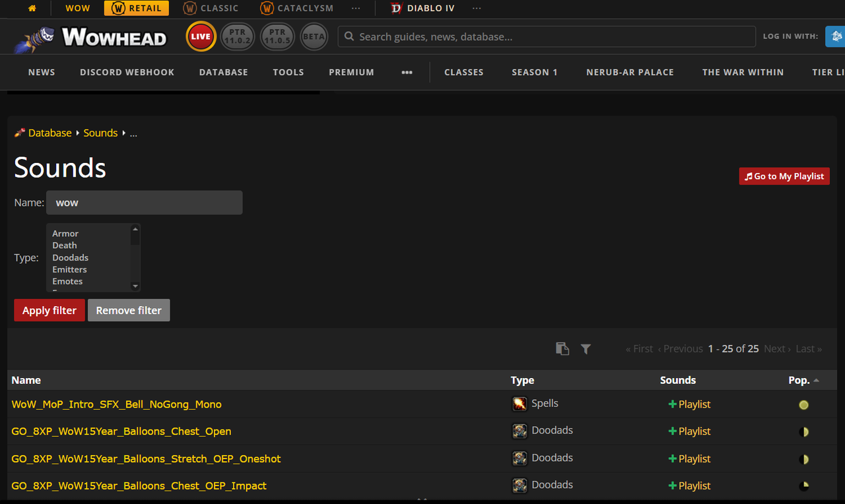Toggle Death in the Type filter list
Viewport: 845px width, 504px height.
65,245
